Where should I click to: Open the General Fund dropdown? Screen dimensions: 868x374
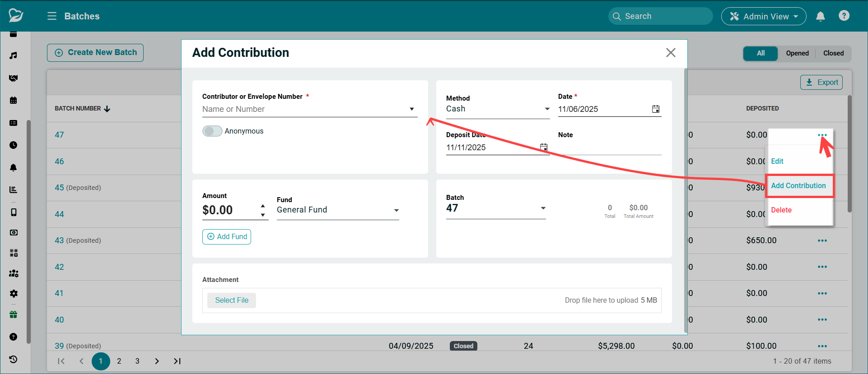[x=396, y=210]
